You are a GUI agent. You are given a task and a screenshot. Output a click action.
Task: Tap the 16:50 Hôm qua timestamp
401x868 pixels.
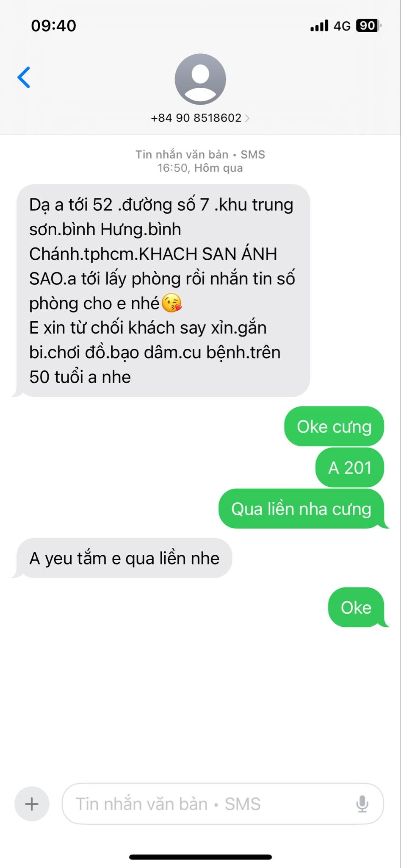pos(200,168)
